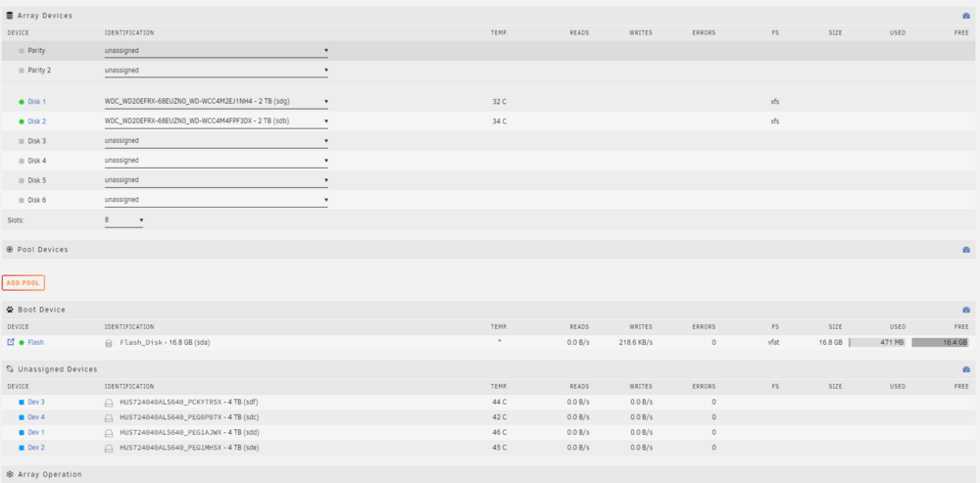Open Unassigned Devices dashboard gauge icon
The width and height of the screenshot is (980, 483).
click(x=965, y=369)
